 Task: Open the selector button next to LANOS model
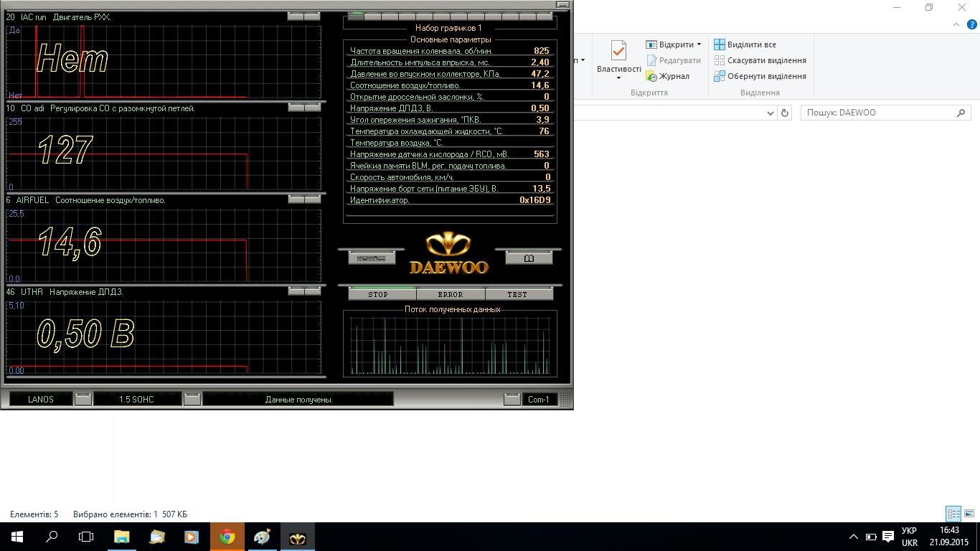pyautogui.click(x=83, y=399)
